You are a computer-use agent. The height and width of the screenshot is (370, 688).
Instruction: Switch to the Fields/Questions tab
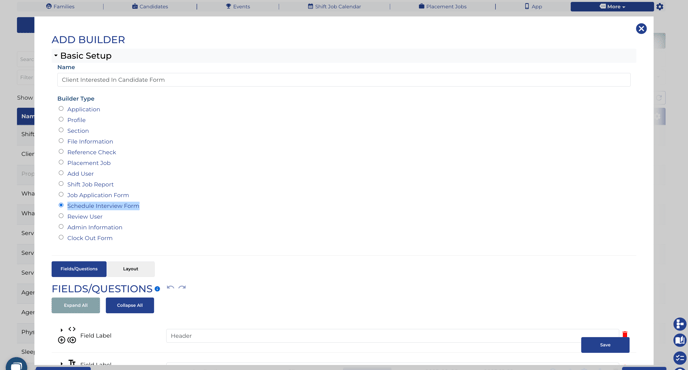pos(79,269)
